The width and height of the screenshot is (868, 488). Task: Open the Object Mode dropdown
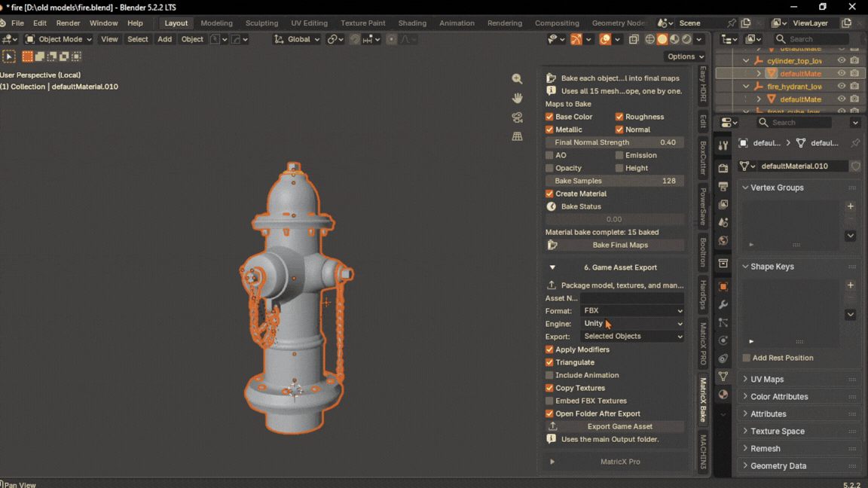pos(58,39)
